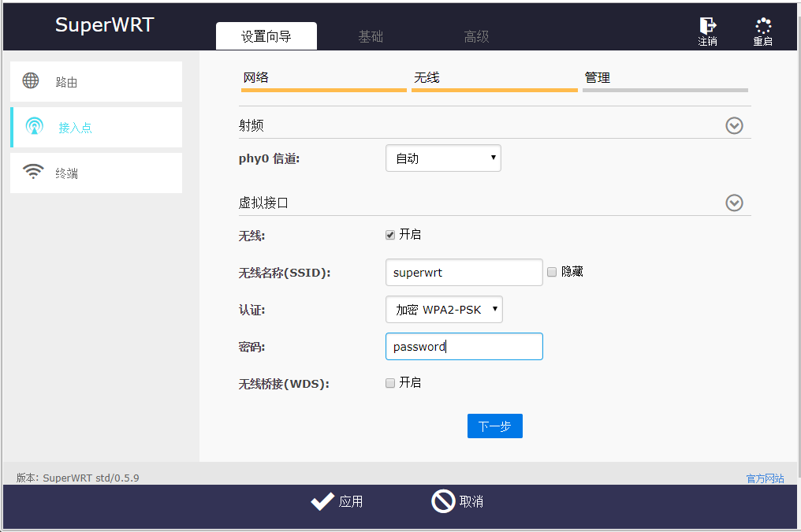Click the 射频 section heading
Screen dimensions: 801x532
click(251, 125)
